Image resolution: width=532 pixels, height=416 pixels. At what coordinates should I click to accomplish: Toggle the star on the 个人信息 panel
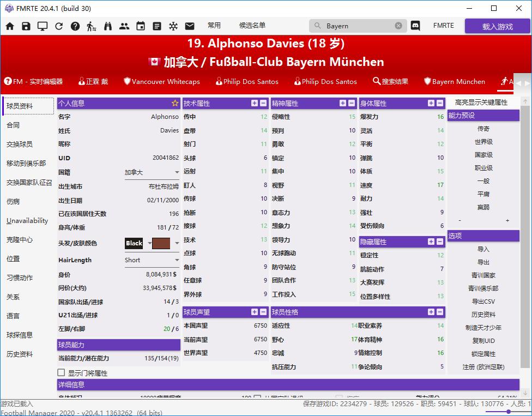174,103
